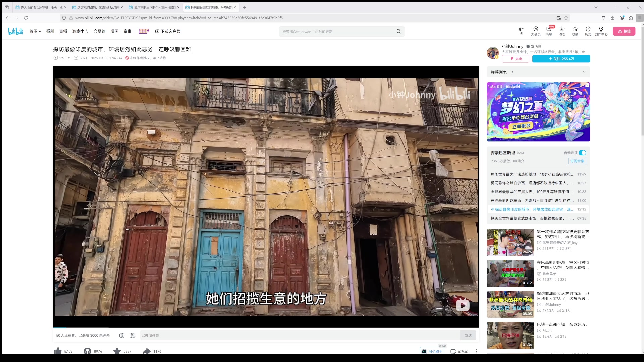Click the cat avatar in header

(521, 31)
